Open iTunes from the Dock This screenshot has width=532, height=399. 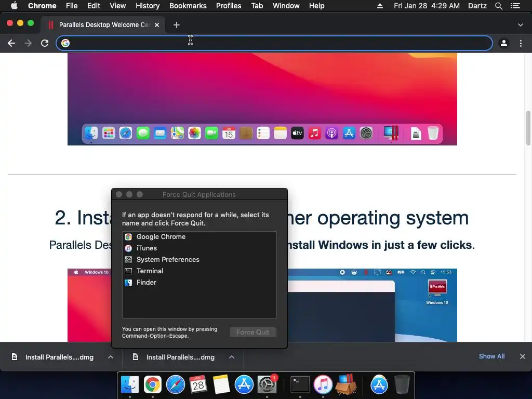click(x=323, y=384)
